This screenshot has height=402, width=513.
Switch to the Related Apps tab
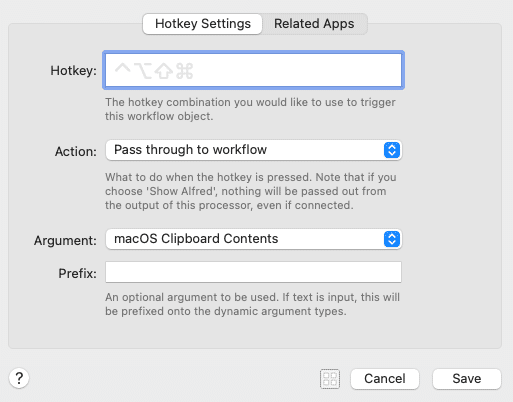[x=314, y=24]
